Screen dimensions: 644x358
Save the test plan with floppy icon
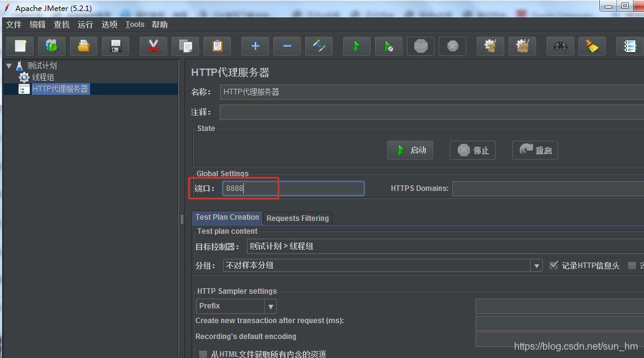coord(116,46)
